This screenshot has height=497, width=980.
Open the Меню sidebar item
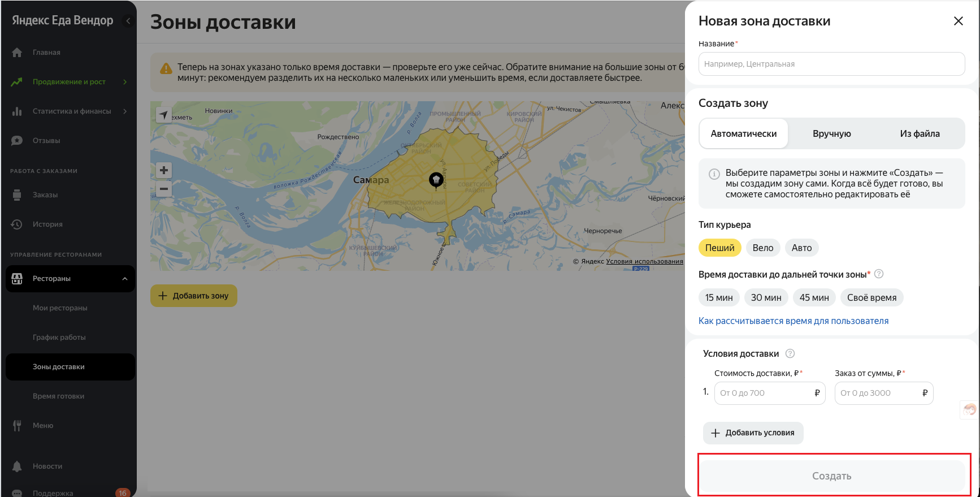tap(70, 426)
